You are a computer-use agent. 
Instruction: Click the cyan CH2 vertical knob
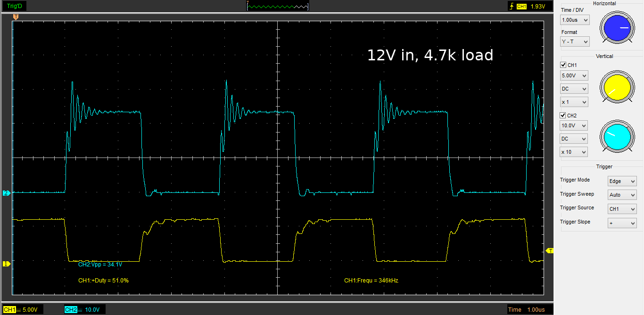click(616, 136)
